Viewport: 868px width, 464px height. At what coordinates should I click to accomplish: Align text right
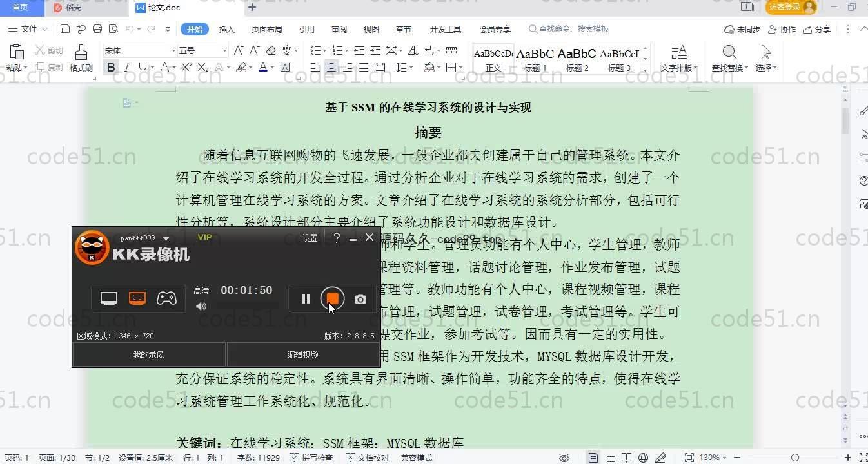(348, 67)
